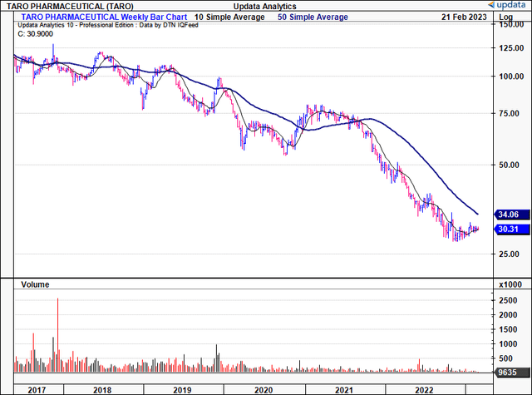Image resolution: width=532 pixels, height=395 pixels.
Task: Click the 150.00 price axis label
Action: tap(511, 24)
